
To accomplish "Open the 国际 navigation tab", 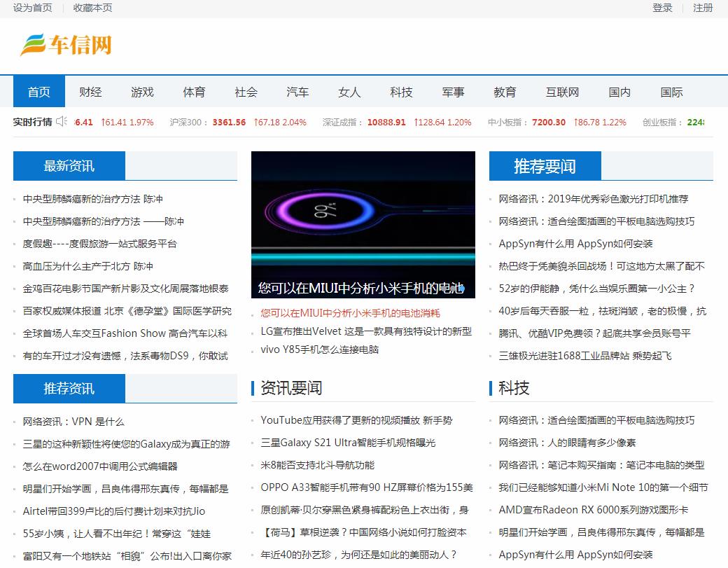I will point(672,92).
